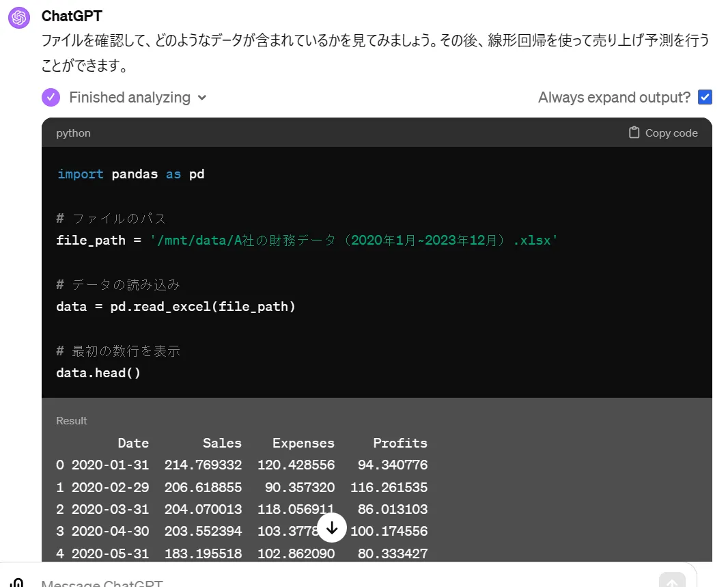Click the Result label above the table

(x=71, y=420)
